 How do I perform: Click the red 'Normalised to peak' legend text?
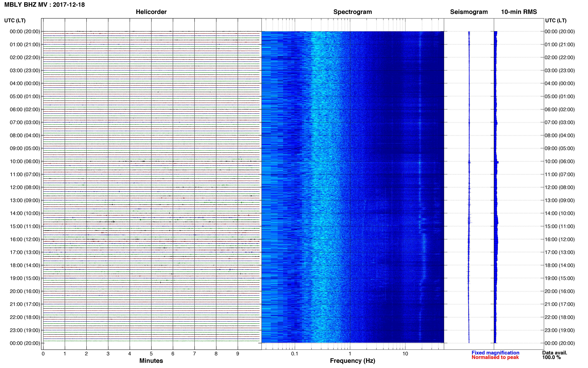[x=495, y=357]
